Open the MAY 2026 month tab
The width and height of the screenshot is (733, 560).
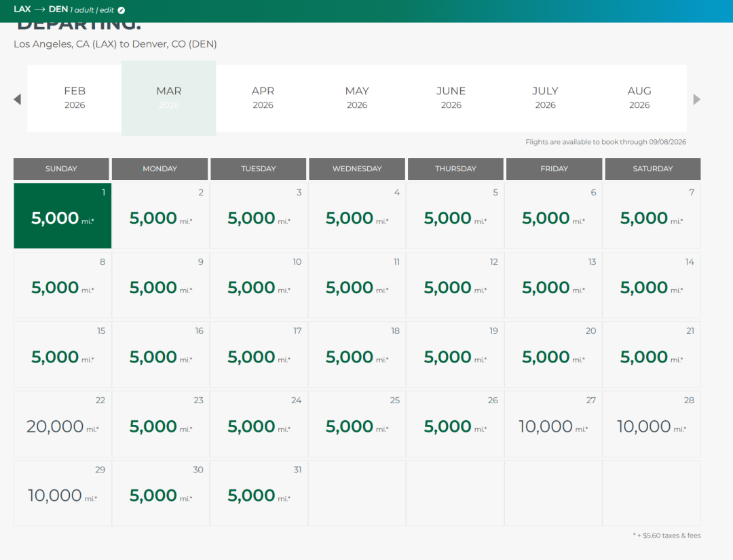pyautogui.click(x=357, y=98)
